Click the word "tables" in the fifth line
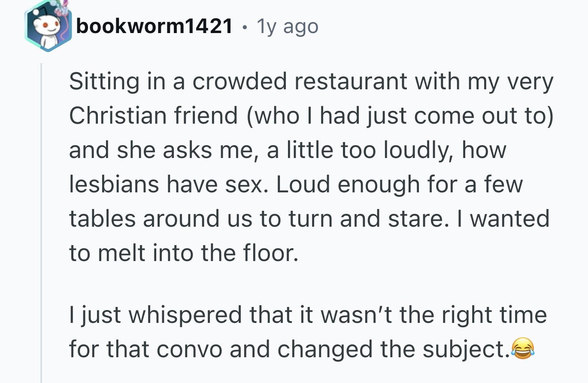This screenshot has width=588, height=383. [102, 218]
